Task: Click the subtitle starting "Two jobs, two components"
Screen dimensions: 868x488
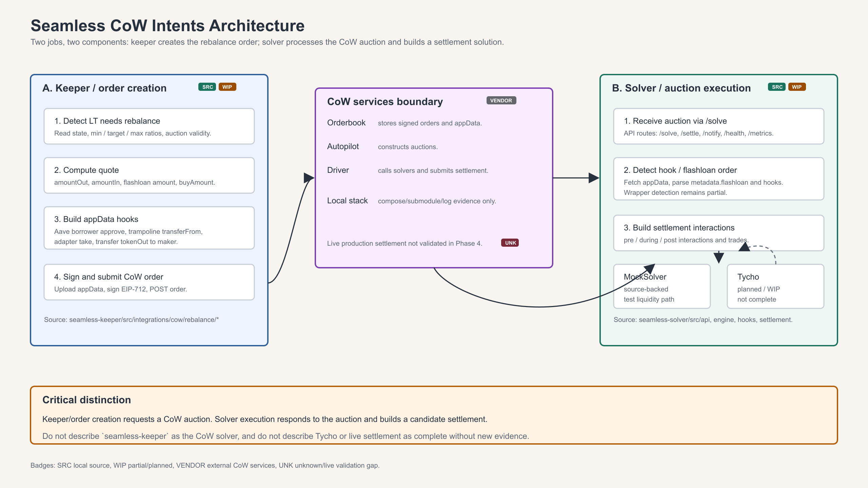Action: (267, 42)
